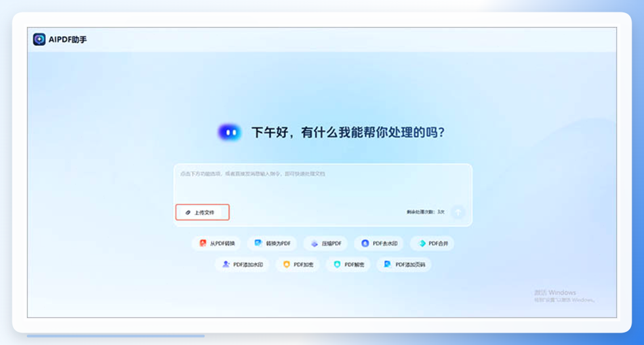644x345 pixels.
Task: Click the 剩余处理次数: 3次 label
Action: [x=426, y=212]
